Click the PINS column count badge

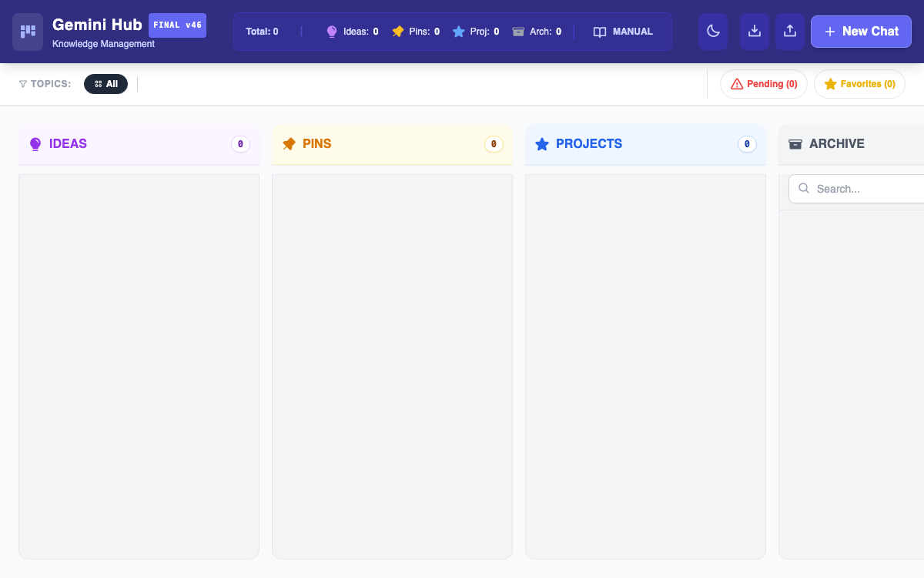pyautogui.click(x=494, y=144)
